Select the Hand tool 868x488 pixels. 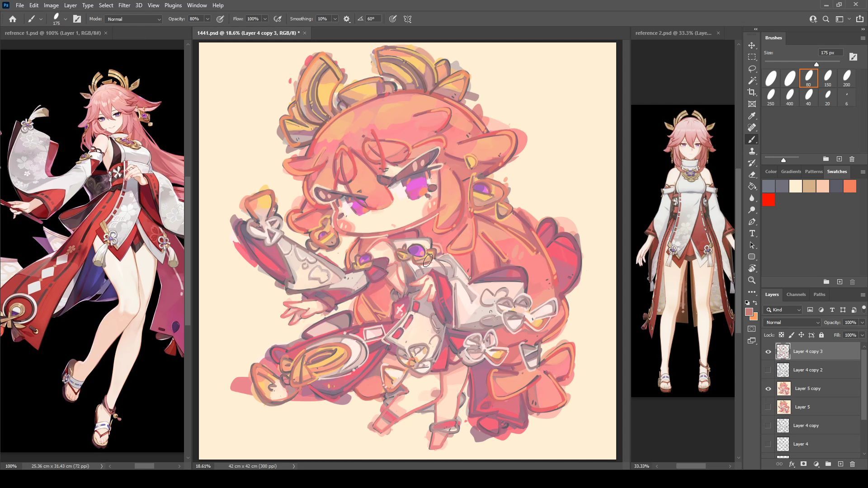tap(752, 268)
